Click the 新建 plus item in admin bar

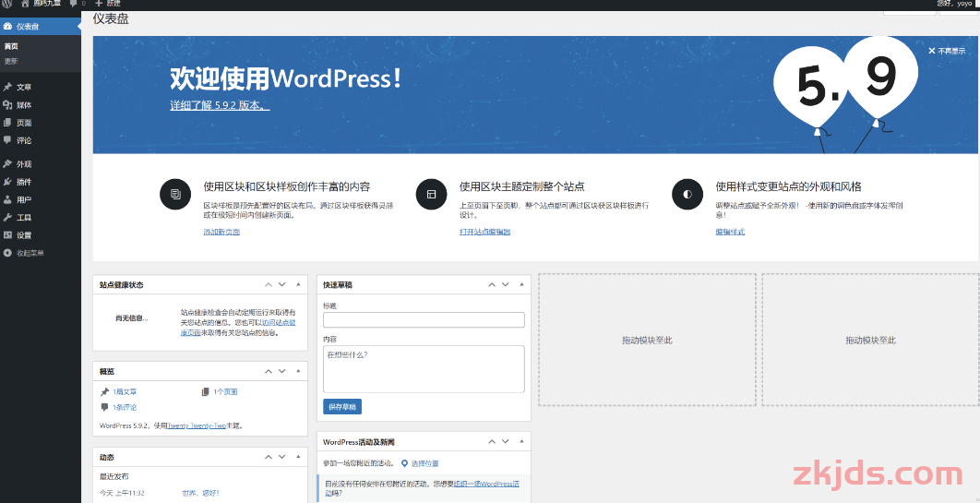pos(107,3)
